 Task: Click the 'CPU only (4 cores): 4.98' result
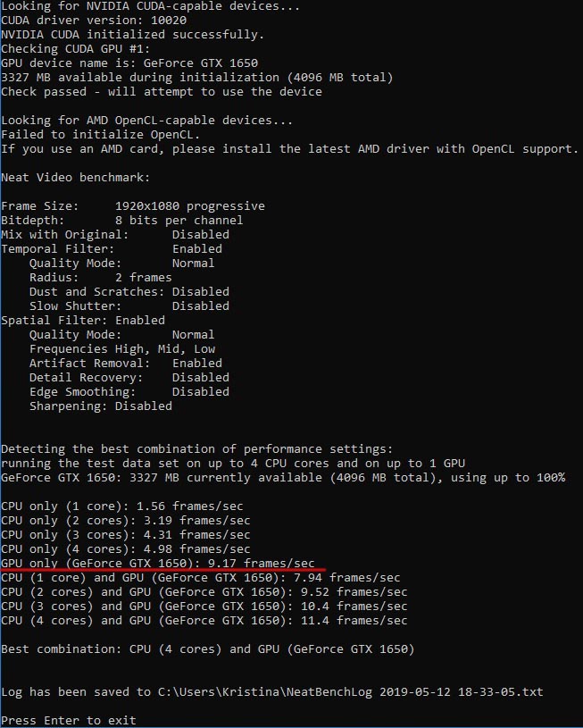point(126,548)
